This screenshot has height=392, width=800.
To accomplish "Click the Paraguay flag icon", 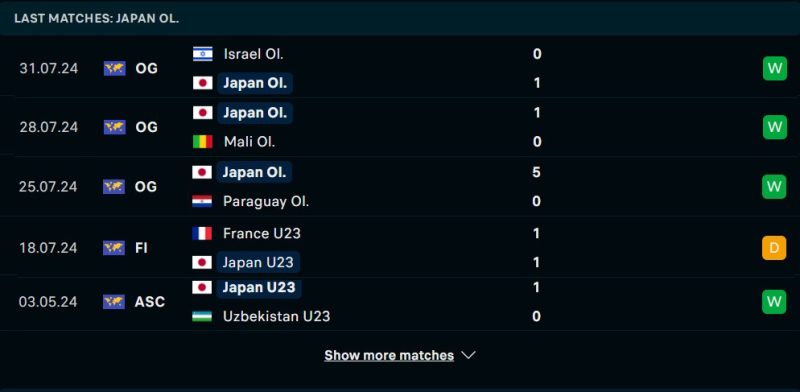I will pos(202,201).
